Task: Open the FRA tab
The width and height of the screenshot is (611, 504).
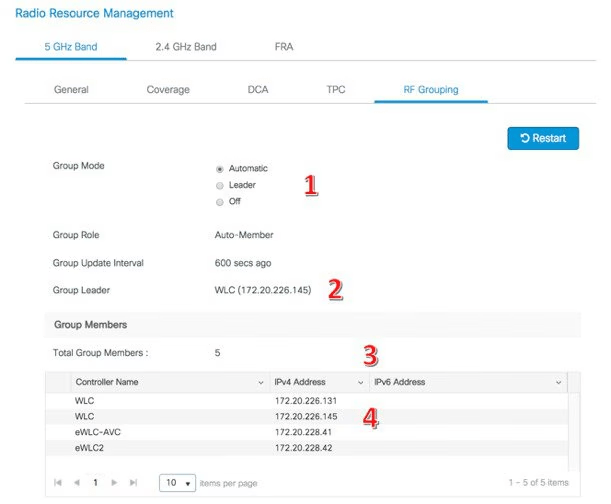Action: point(284,46)
